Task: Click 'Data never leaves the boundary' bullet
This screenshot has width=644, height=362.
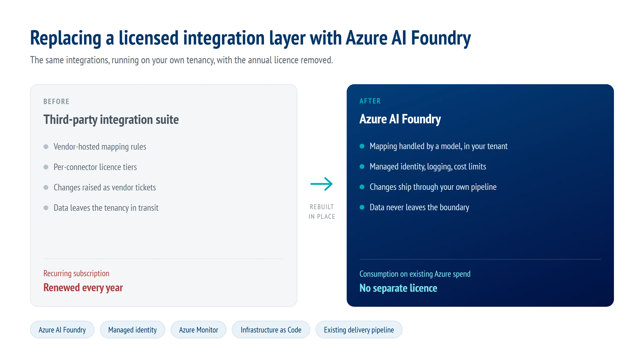Action: tap(419, 207)
